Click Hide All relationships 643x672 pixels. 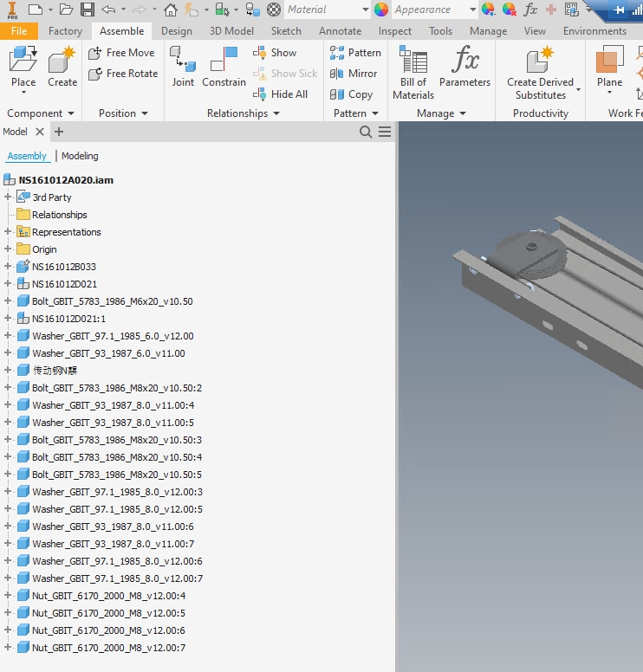(280, 94)
